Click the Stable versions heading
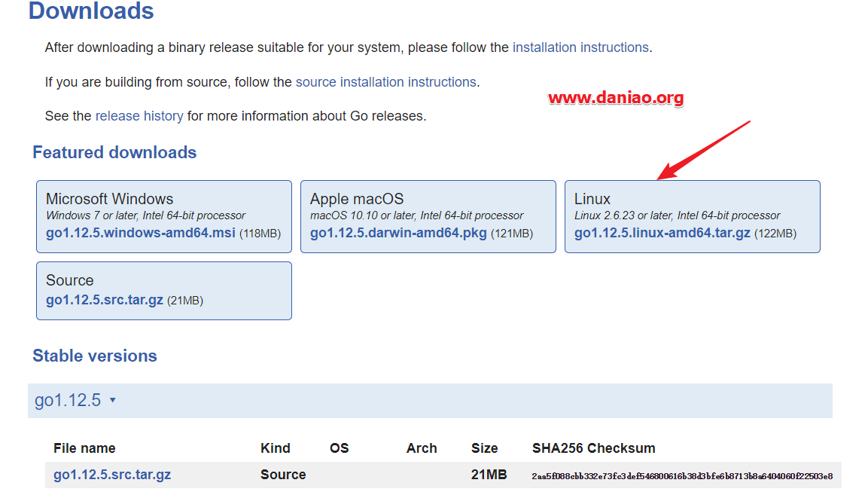 pos(95,356)
